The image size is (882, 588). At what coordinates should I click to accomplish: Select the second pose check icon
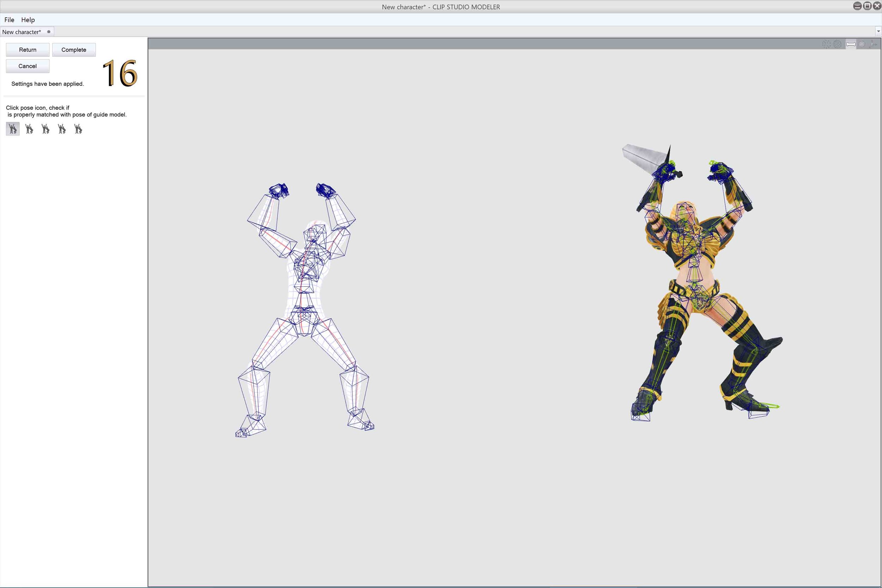(29, 129)
